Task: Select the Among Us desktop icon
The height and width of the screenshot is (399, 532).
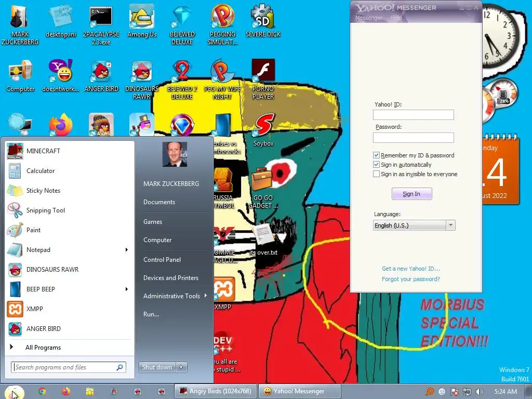Action: (x=141, y=21)
